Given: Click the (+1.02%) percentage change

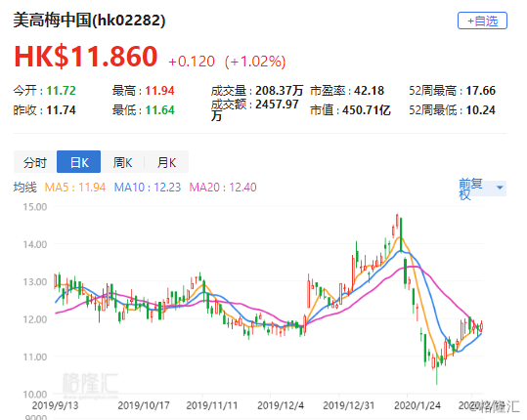Looking at the screenshot, I should pyautogui.click(x=255, y=62).
